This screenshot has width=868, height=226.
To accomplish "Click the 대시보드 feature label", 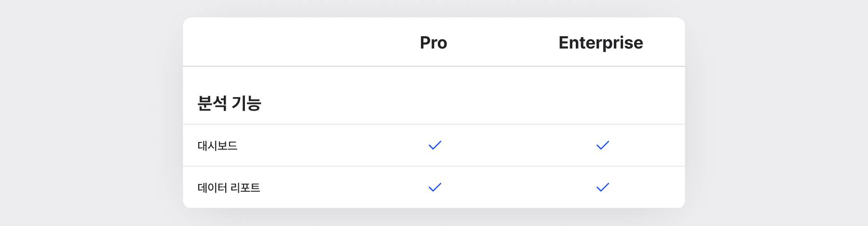I will (x=217, y=146).
